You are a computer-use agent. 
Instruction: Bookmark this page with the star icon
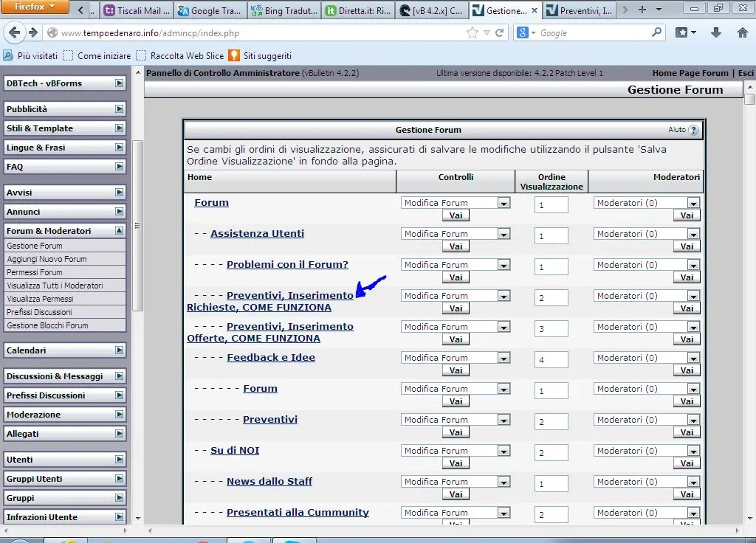tap(472, 32)
